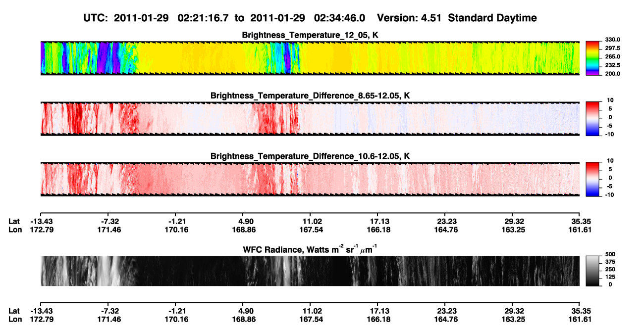The image size is (644, 330).
Task: Click latitude -7.32 on the axis above WFC panel
Action: pos(108,222)
